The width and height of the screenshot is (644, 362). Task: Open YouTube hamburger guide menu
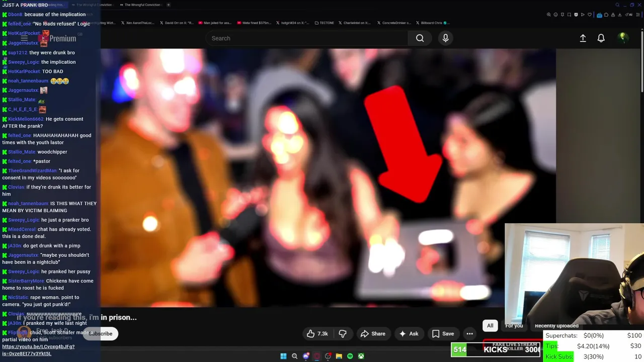click(x=24, y=38)
